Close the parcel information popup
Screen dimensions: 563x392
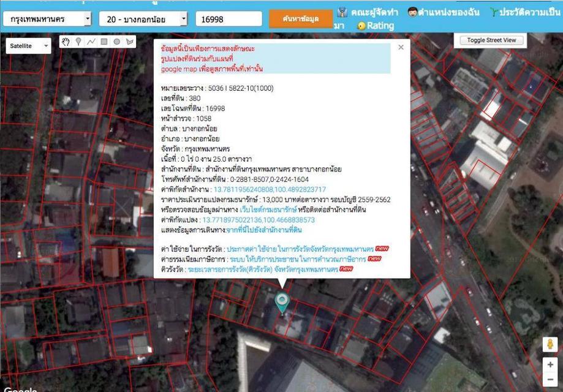(x=401, y=47)
